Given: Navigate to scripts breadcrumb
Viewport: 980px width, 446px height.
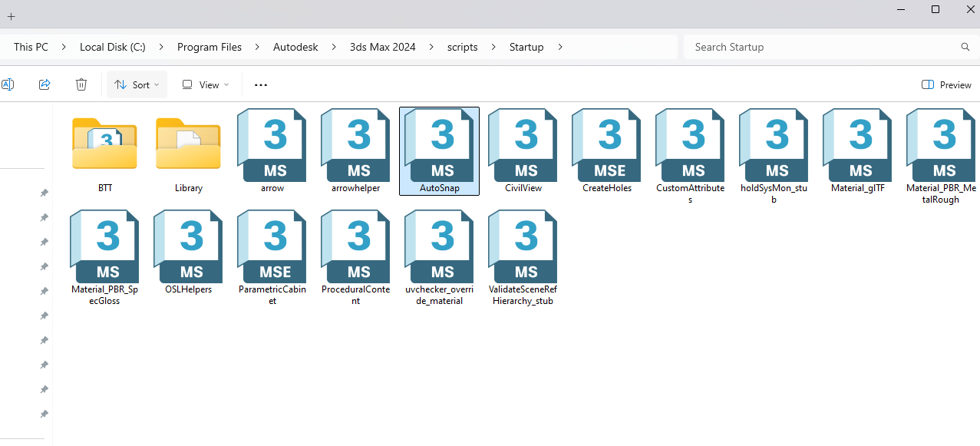Looking at the screenshot, I should [463, 47].
